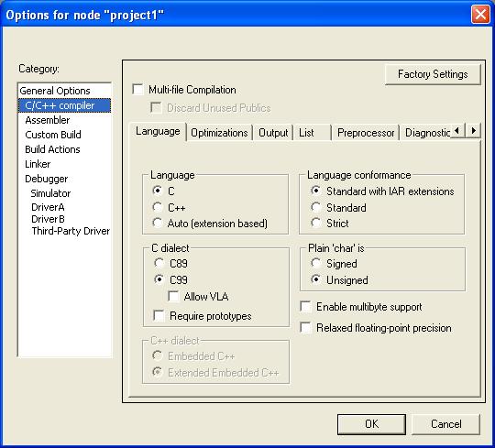Confirm with the OK button

371,424
